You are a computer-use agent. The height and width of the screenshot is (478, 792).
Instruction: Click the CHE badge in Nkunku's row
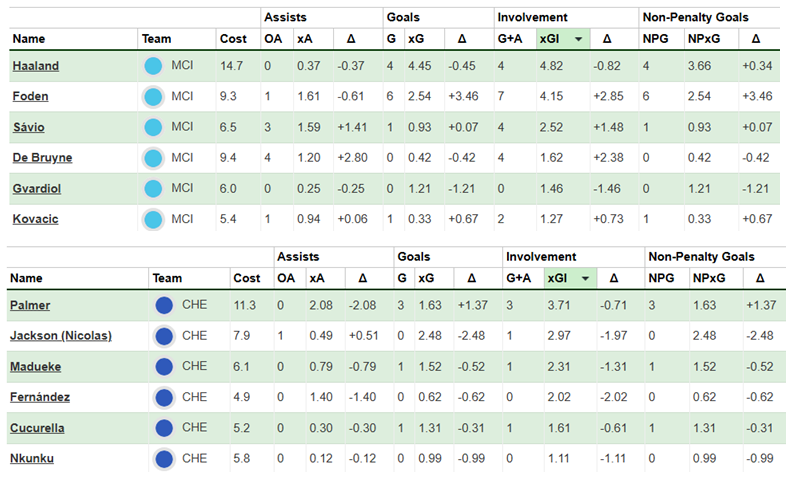pyautogui.click(x=165, y=459)
